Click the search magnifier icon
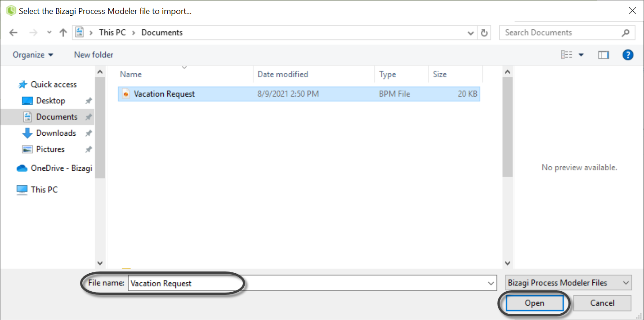This screenshot has height=320, width=644. pos(626,33)
